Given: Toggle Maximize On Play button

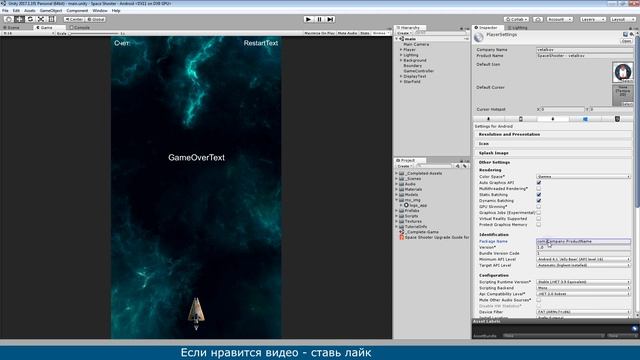Looking at the screenshot, I should 320,33.
